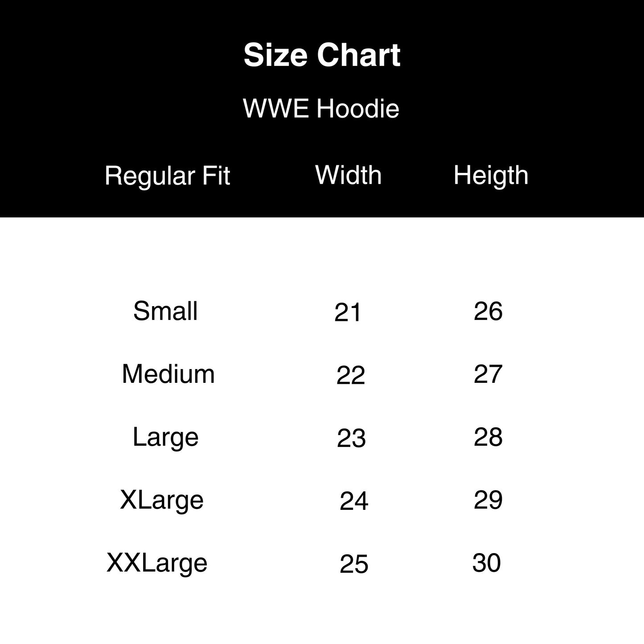The height and width of the screenshot is (644, 644).
Task: Click height value 26 for Small
Action: (488, 311)
